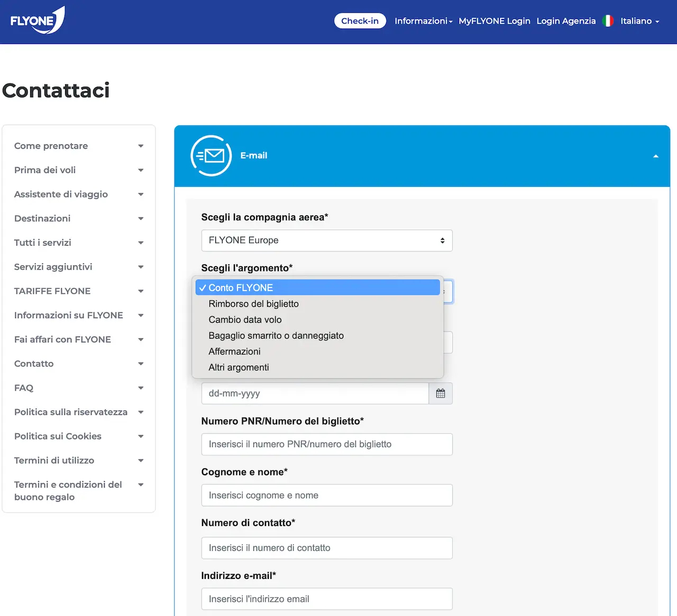
Task: Select Altri argomenti option
Action: point(318,367)
